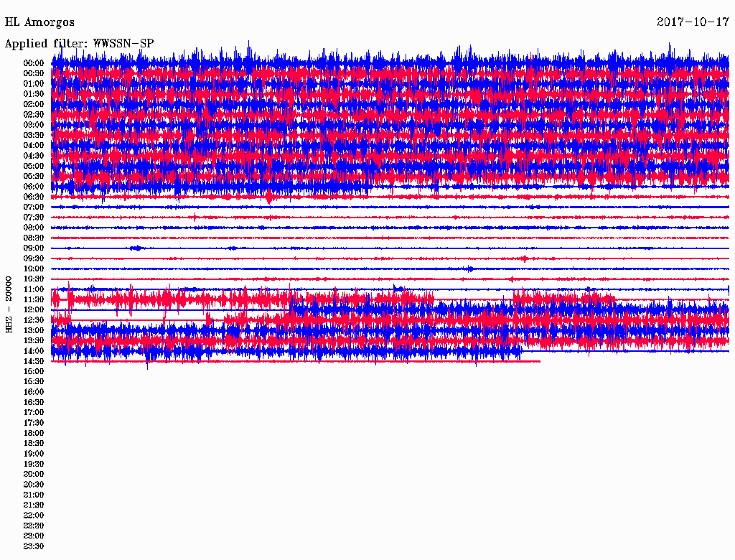Select the 21:30 time label
Viewport: 735px width, 560px height.
click(x=34, y=505)
